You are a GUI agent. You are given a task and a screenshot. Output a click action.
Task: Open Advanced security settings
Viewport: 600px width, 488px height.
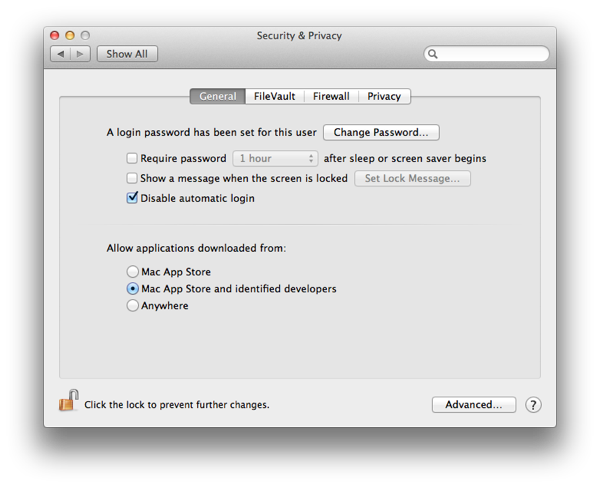[x=474, y=405]
